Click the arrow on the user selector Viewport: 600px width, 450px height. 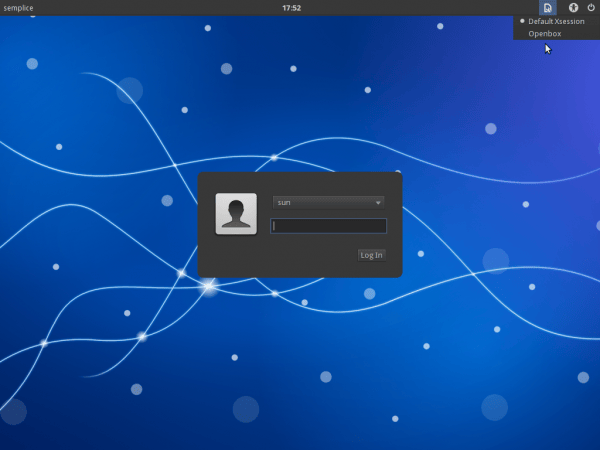[378, 203]
